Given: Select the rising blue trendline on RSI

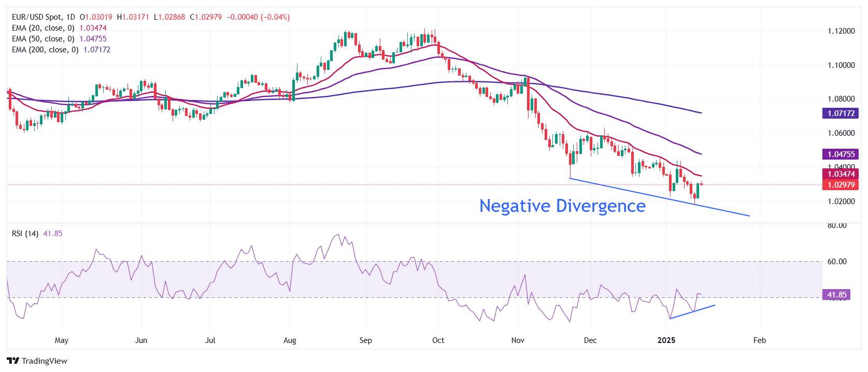Looking at the screenshot, I should [x=692, y=312].
